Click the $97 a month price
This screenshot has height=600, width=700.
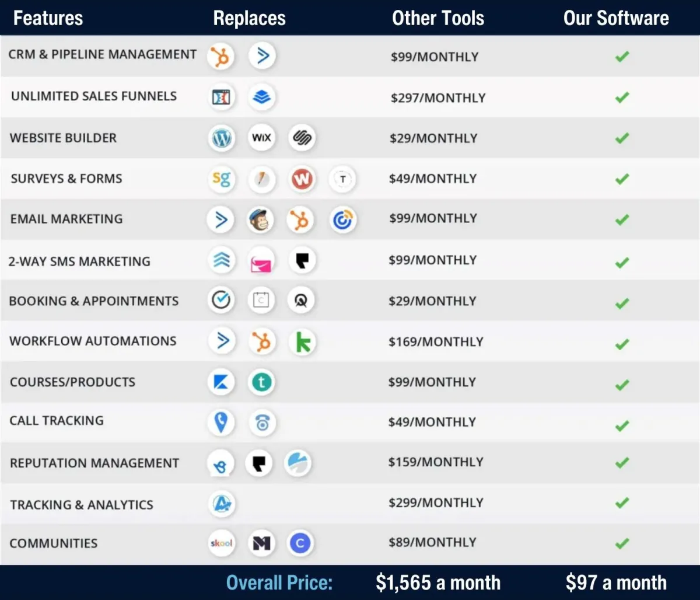616,582
